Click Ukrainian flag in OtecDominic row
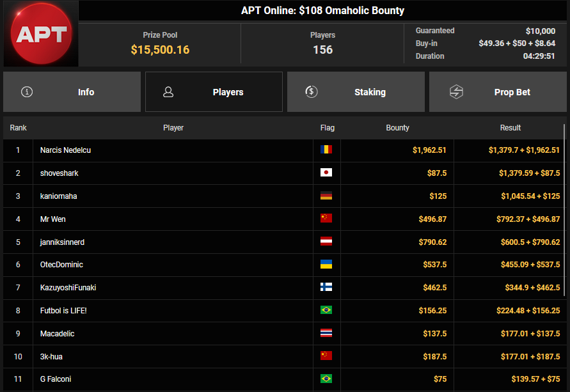The height and width of the screenshot is (392, 570). (x=326, y=265)
